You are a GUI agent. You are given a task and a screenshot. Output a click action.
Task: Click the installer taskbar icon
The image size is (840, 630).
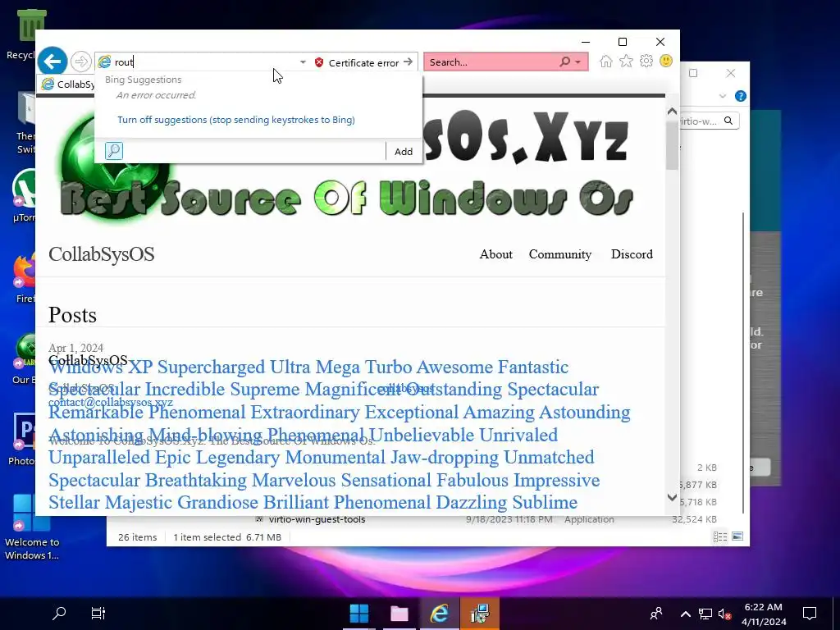coord(479,614)
